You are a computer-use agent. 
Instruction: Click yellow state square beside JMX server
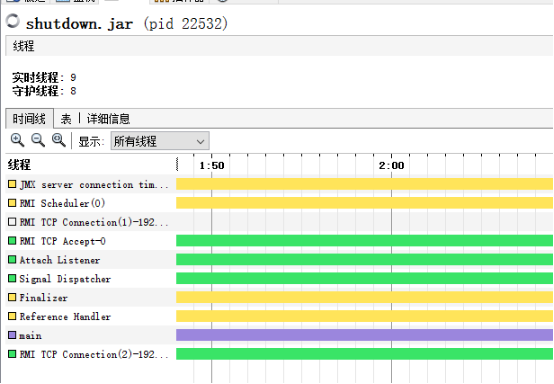12,184
